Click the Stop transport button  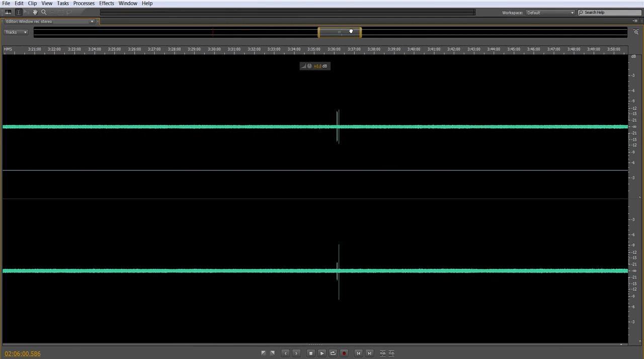[x=310, y=353]
